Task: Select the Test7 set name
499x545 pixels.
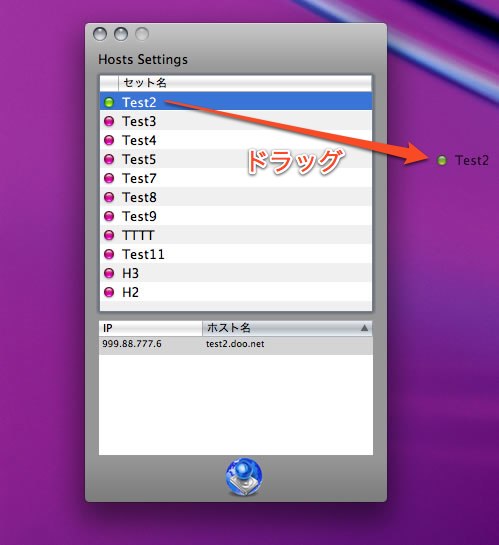Action: coord(139,178)
